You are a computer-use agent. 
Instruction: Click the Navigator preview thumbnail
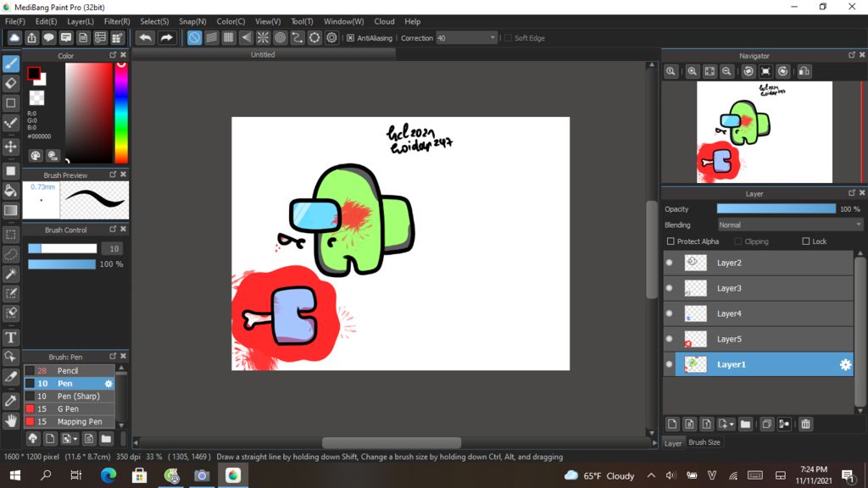click(764, 131)
